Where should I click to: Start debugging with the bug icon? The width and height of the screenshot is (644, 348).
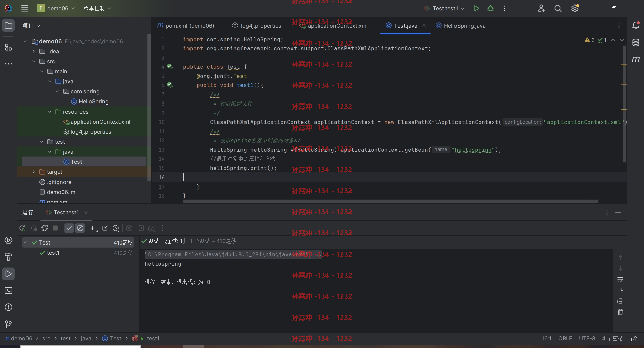click(x=490, y=8)
